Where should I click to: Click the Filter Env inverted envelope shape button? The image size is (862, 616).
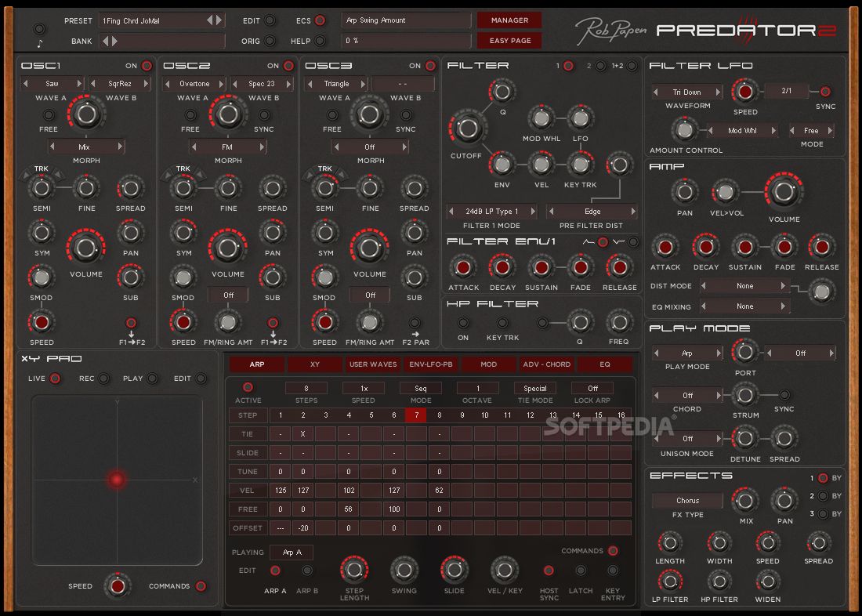[x=633, y=242]
